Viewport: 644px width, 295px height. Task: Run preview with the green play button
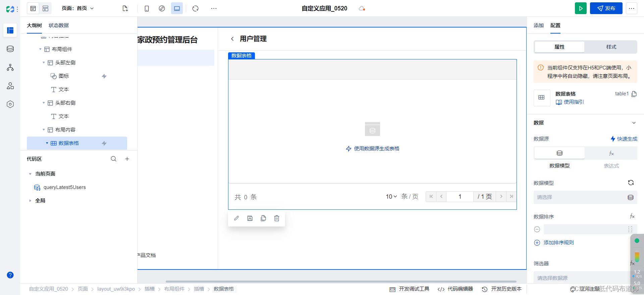[x=581, y=8]
